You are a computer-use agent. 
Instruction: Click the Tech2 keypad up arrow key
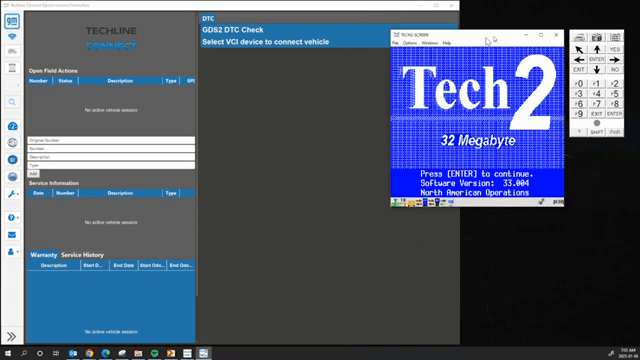[x=597, y=49]
